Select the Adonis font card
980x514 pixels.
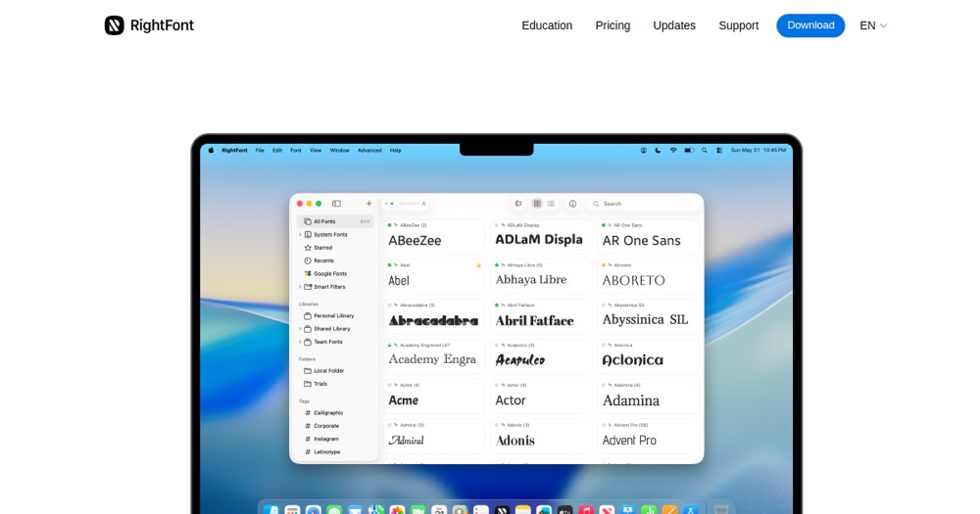tap(541, 436)
